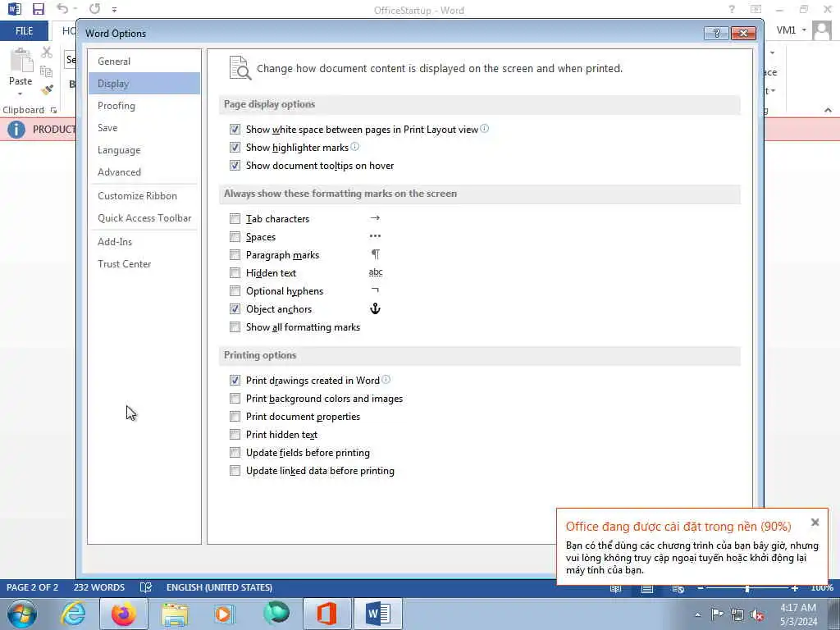The width and height of the screenshot is (840, 630).
Task: Open the VM1 account dropdown
Action: pyautogui.click(x=804, y=30)
